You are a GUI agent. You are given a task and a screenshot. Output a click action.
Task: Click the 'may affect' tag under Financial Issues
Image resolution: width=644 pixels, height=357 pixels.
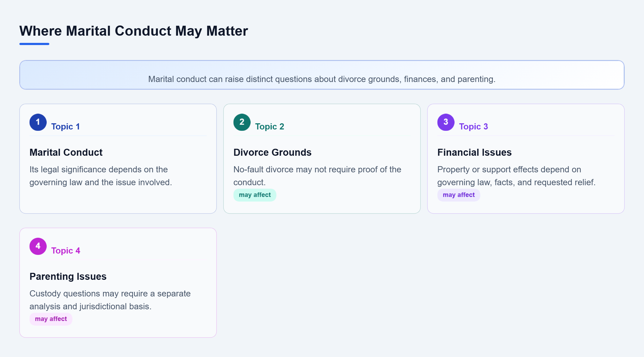(x=459, y=195)
